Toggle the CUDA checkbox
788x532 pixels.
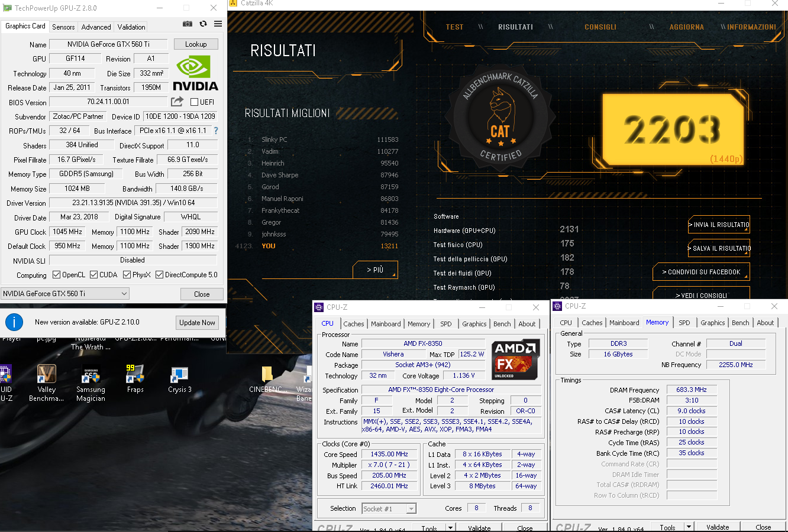point(93,275)
